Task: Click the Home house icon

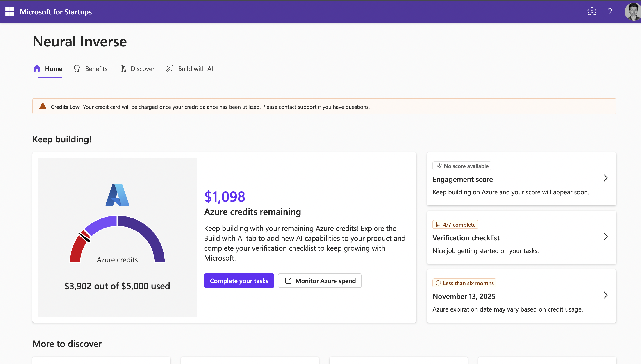Action: (x=37, y=68)
